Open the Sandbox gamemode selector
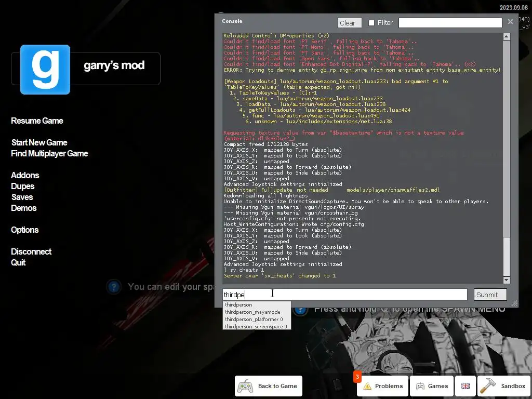 pos(504,386)
